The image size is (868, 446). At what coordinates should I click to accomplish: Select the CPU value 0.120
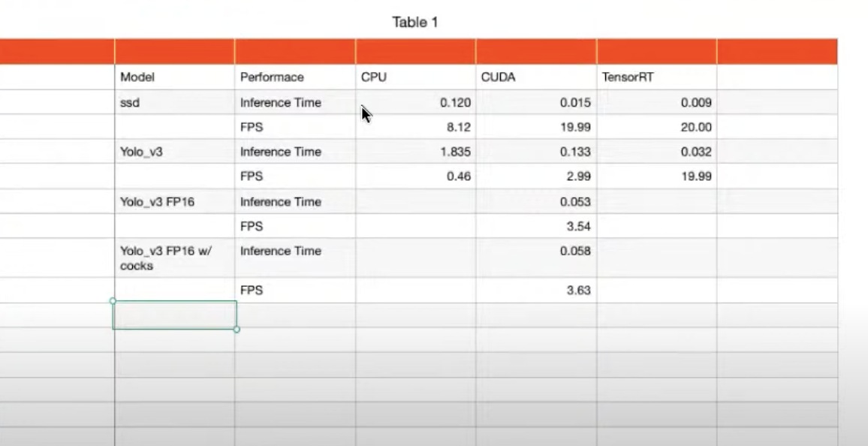(455, 103)
